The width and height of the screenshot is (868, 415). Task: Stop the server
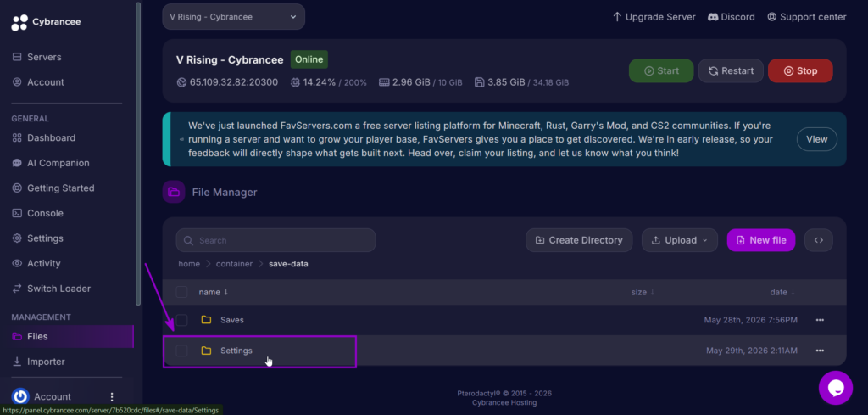[x=800, y=71]
